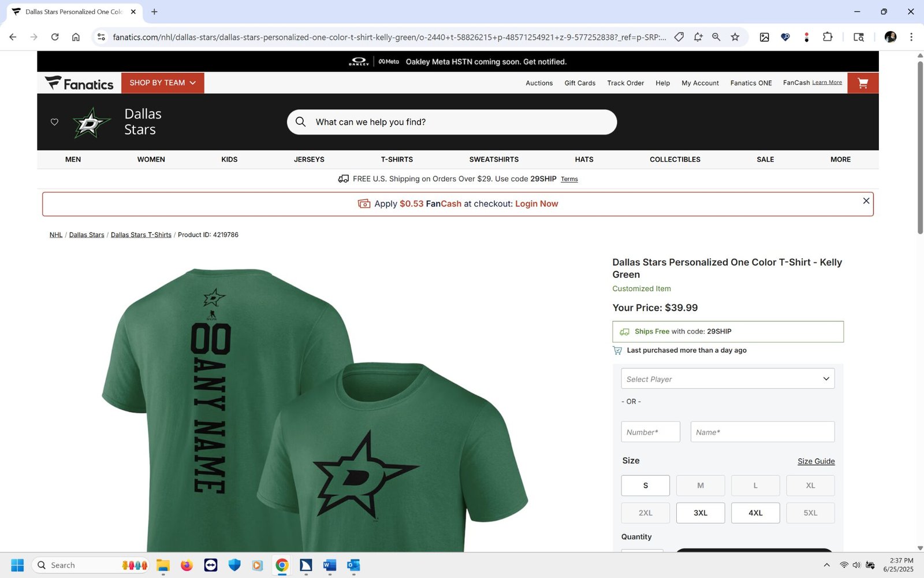The width and height of the screenshot is (924, 578).
Task: Navigate back in browser
Action: [x=13, y=37]
